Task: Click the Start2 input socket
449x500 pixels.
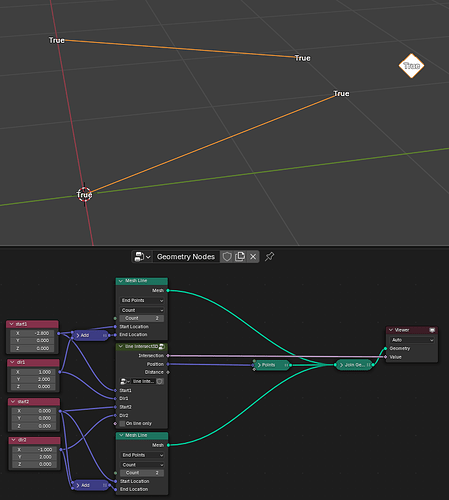Action: (115, 407)
